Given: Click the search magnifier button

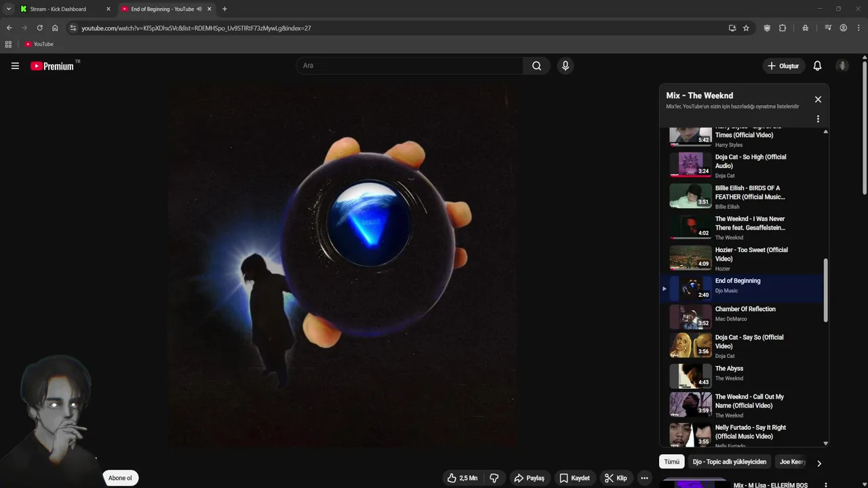Looking at the screenshot, I should 536,66.
